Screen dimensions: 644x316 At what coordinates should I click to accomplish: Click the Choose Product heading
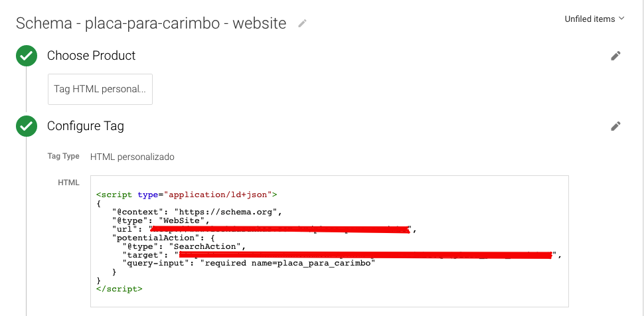click(x=91, y=56)
